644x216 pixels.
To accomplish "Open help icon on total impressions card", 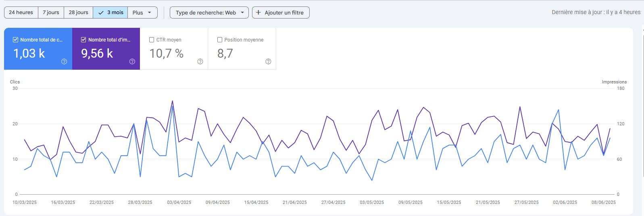I will click(132, 62).
